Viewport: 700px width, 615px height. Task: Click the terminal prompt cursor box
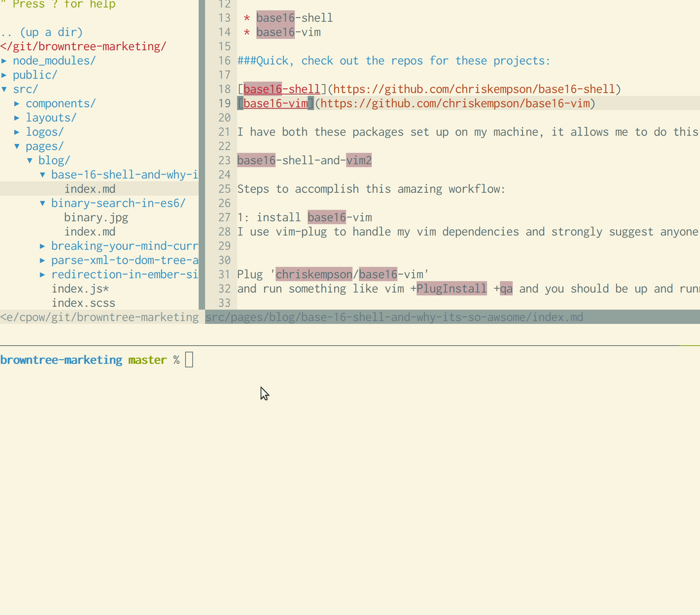[189, 360]
